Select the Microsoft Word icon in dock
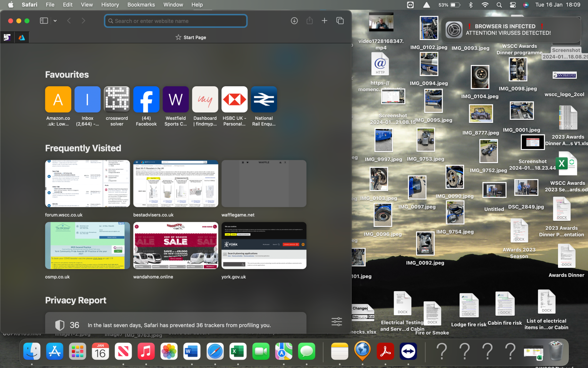Screen dimensions: 588x368 point(191,352)
